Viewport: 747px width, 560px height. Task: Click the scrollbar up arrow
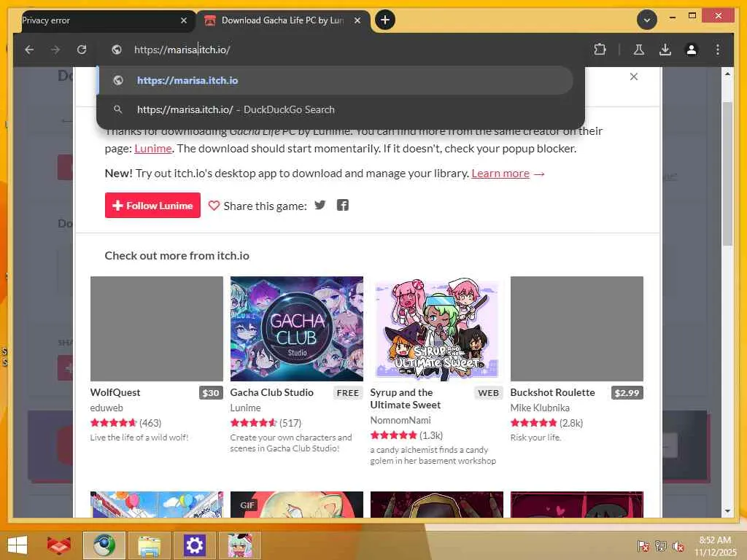pyautogui.click(x=727, y=74)
